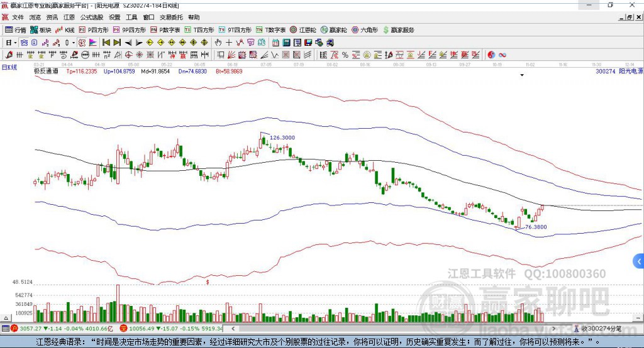Select the hand pan tool
This screenshot has width=644, height=348.
pos(218,43)
